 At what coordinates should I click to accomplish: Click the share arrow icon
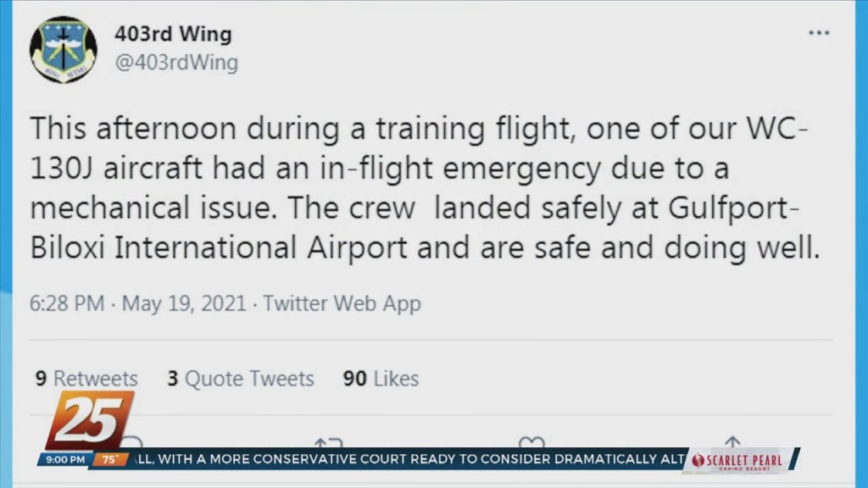pos(732,442)
